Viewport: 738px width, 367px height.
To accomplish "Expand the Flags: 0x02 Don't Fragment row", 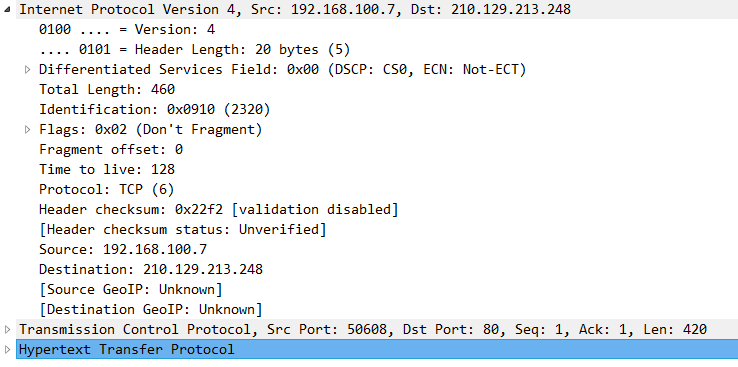I will [x=27, y=129].
